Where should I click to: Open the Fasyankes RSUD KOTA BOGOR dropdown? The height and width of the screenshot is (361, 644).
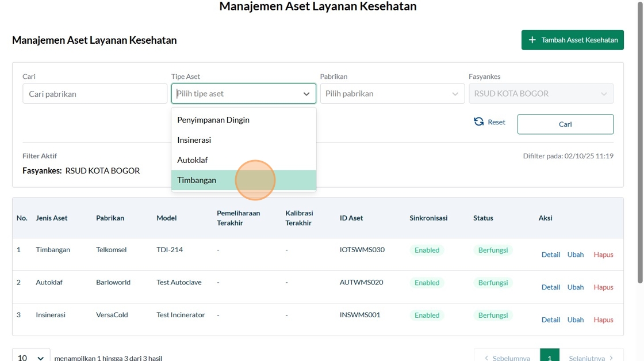tap(541, 94)
